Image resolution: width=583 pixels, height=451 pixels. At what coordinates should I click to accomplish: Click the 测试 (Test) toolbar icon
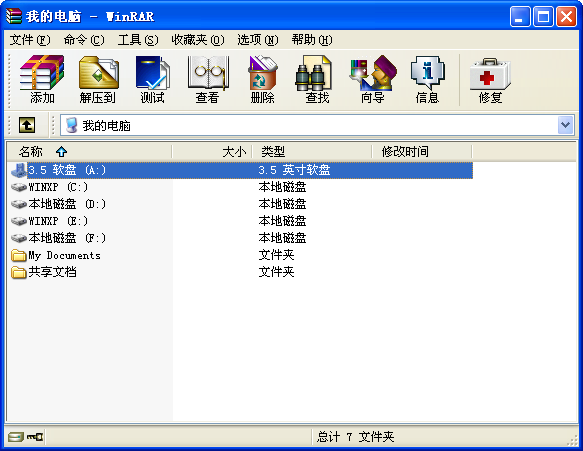coord(152,73)
